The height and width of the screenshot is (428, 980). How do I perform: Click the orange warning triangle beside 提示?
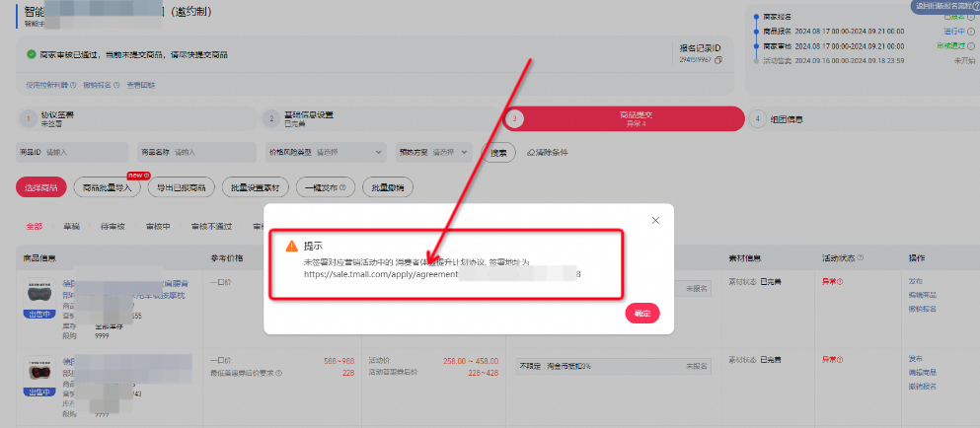[x=291, y=247]
